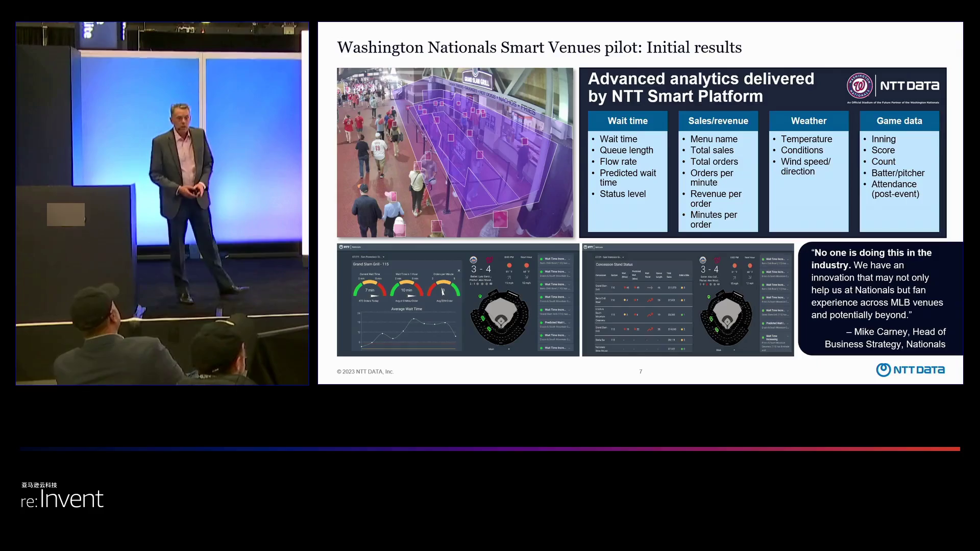Click the 'Orders per minute' bullet
This screenshot has height=551, width=980.
[712, 178]
